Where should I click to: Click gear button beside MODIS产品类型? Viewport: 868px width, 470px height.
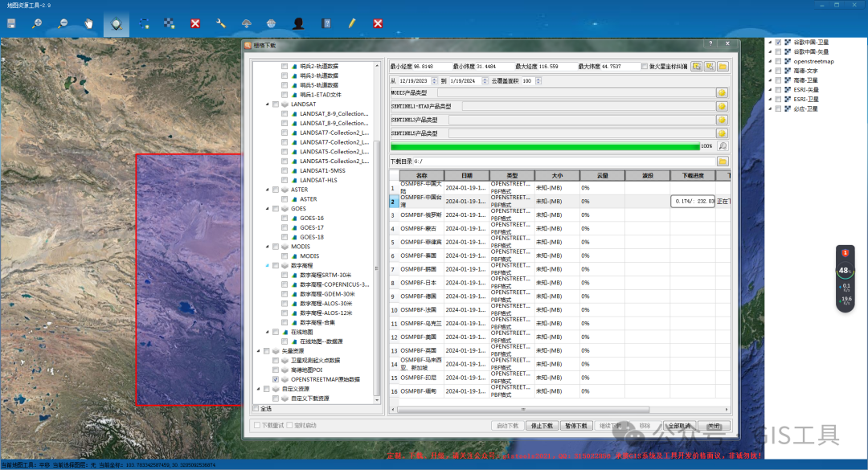pyautogui.click(x=722, y=93)
